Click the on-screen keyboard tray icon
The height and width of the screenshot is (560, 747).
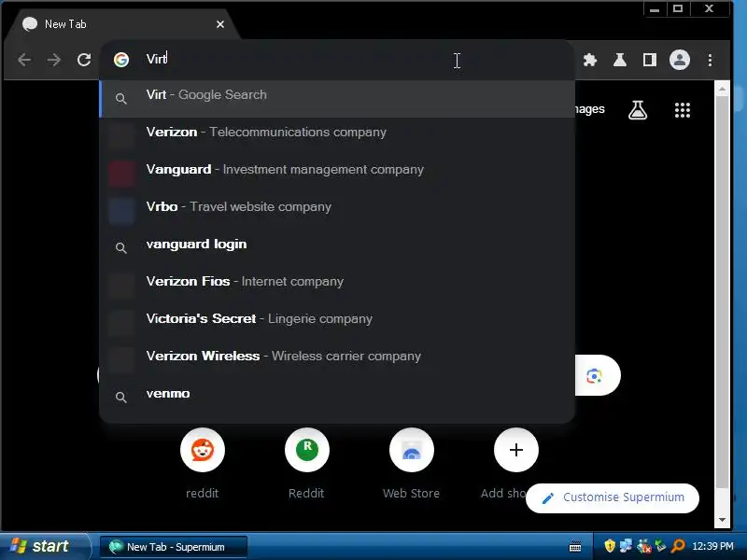tap(575, 546)
